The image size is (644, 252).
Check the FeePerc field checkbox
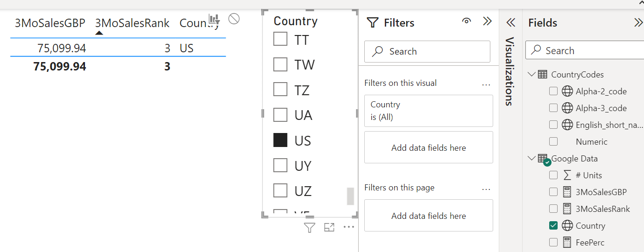click(x=553, y=242)
